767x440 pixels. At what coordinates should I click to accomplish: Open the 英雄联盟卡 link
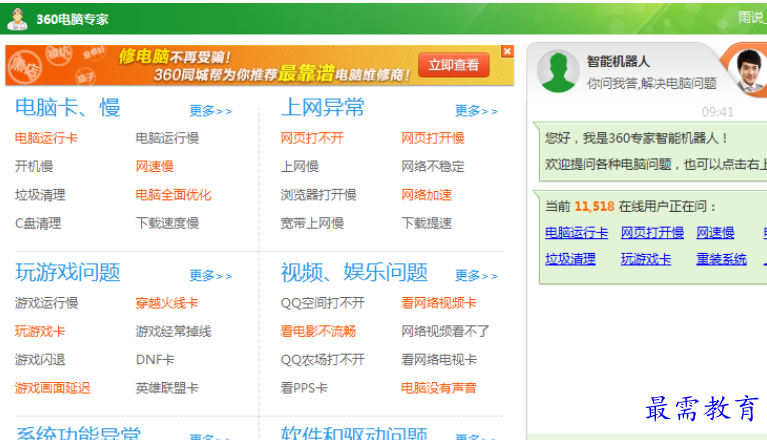pyautogui.click(x=167, y=388)
